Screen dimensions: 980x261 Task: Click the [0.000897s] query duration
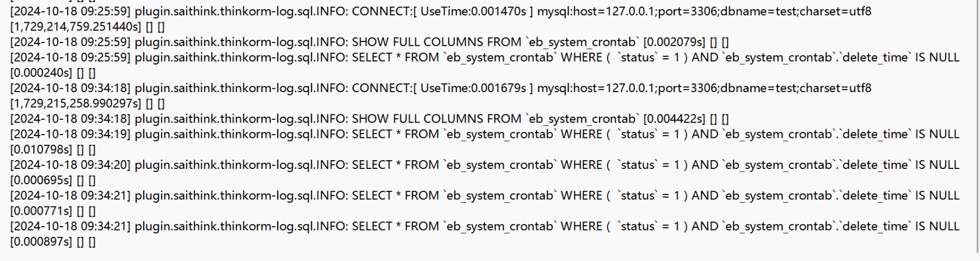point(41,241)
